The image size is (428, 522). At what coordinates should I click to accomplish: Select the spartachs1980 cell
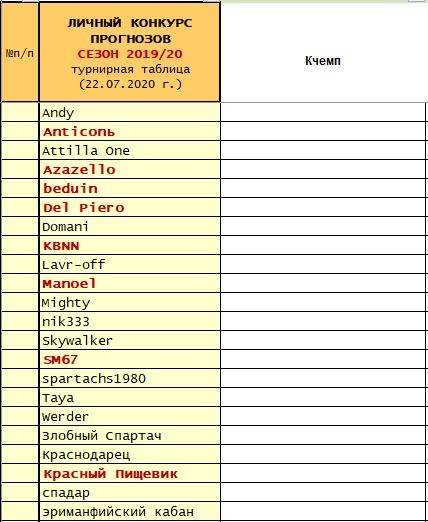pos(130,378)
